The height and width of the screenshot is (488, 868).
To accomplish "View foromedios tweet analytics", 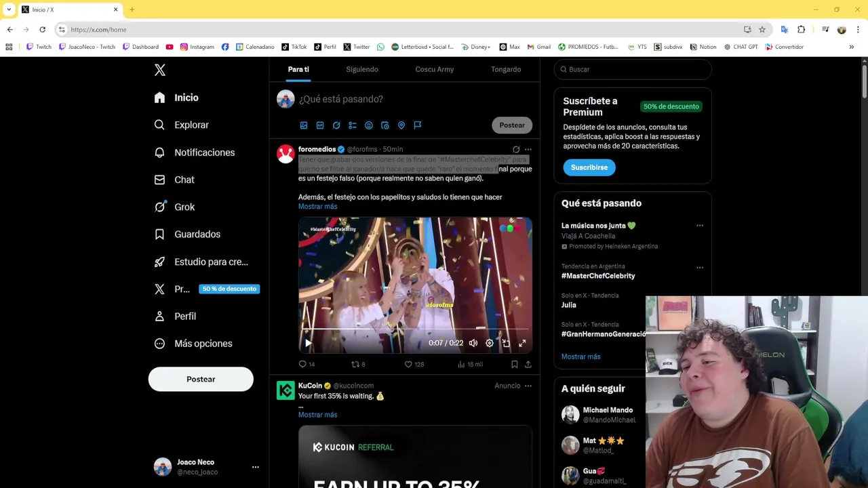I will [x=470, y=364].
